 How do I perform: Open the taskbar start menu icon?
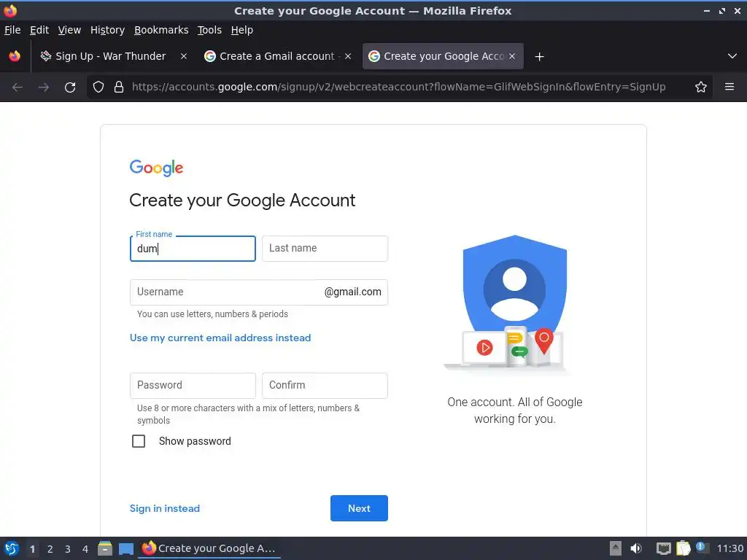pyautogui.click(x=12, y=548)
